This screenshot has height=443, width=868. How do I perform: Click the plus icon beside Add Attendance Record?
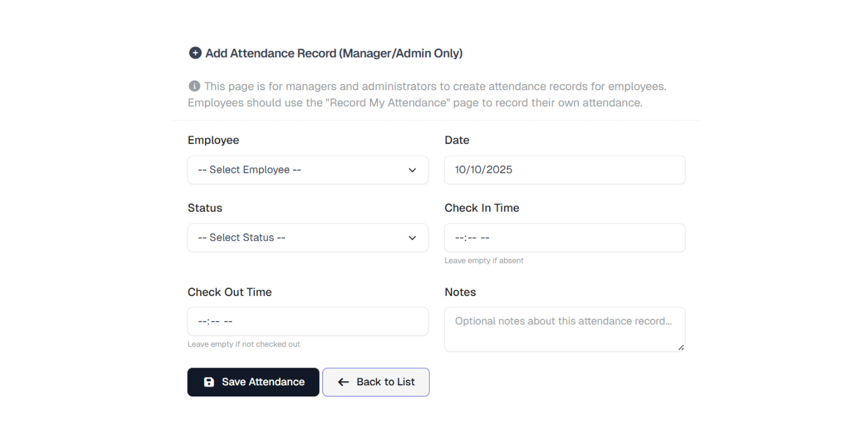point(194,53)
